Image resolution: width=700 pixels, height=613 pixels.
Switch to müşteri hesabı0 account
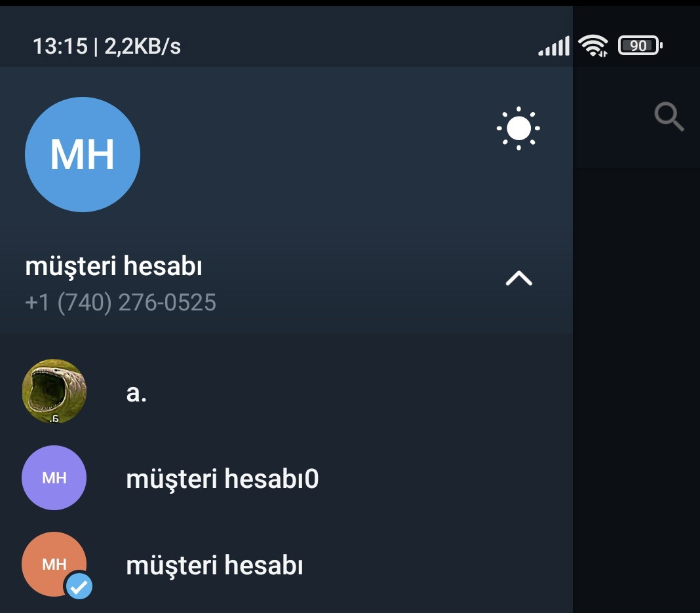(286, 478)
